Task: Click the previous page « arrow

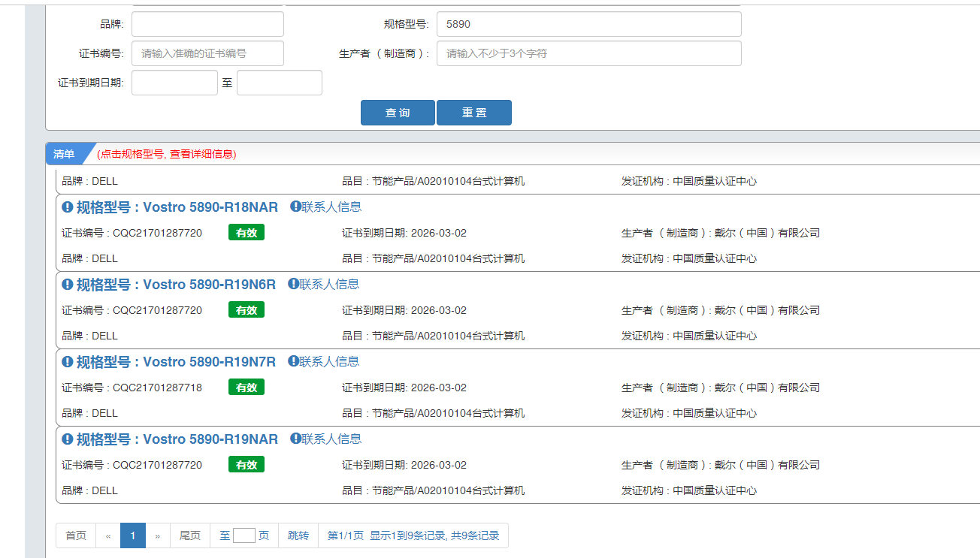Action: pos(108,535)
